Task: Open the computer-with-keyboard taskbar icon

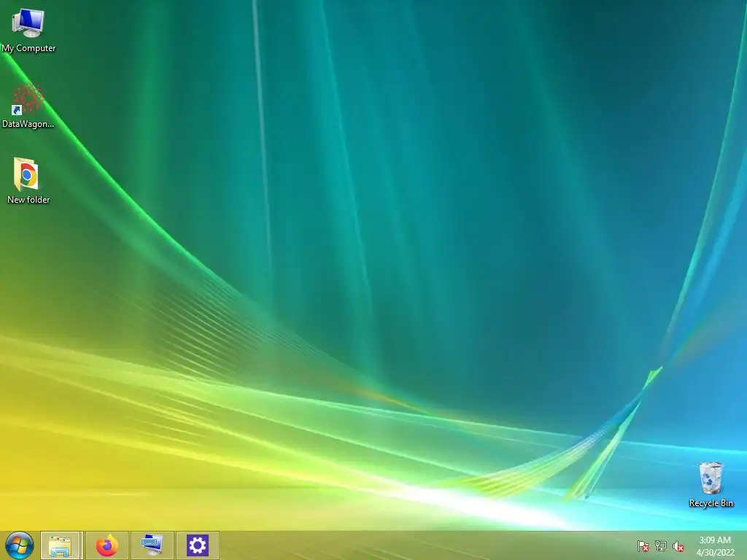Action: point(152,545)
